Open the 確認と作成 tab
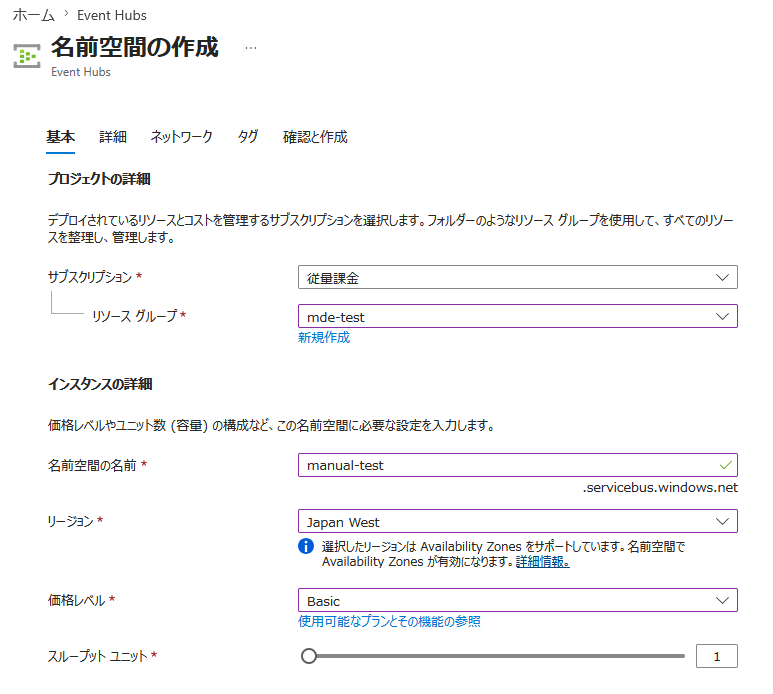 [x=315, y=137]
